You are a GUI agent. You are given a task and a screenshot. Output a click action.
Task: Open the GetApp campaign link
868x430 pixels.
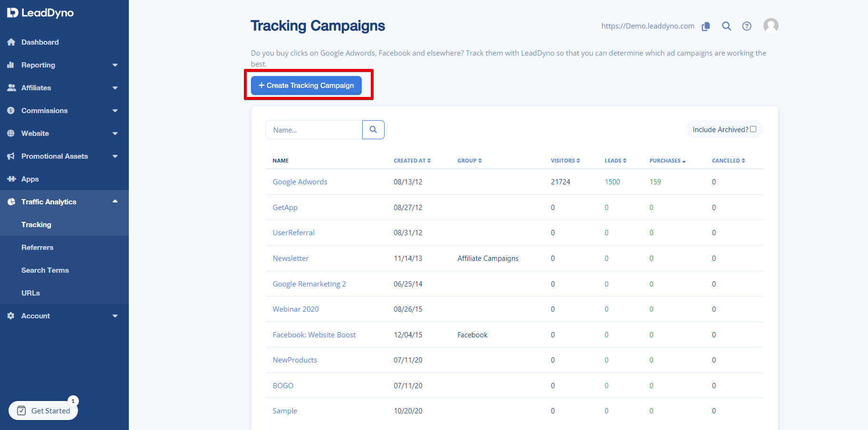pos(285,208)
